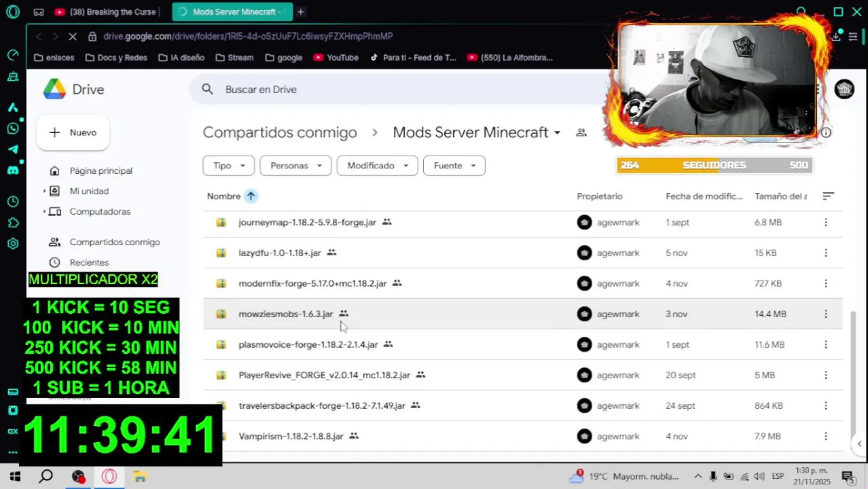868x489 pixels.
Task: Reverse sort direction arrow beside Nombre
Action: pos(251,196)
